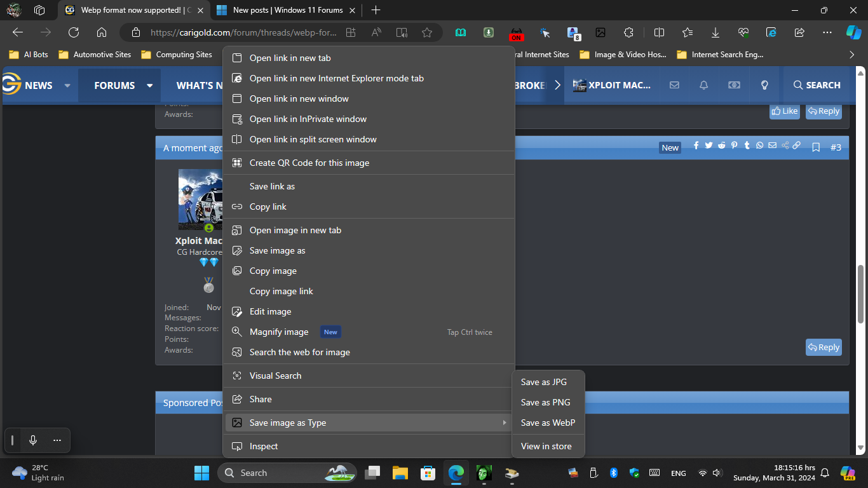This screenshot has height=488, width=868.
Task: Choose Share from the context menu
Action: [x=369, y=399]
